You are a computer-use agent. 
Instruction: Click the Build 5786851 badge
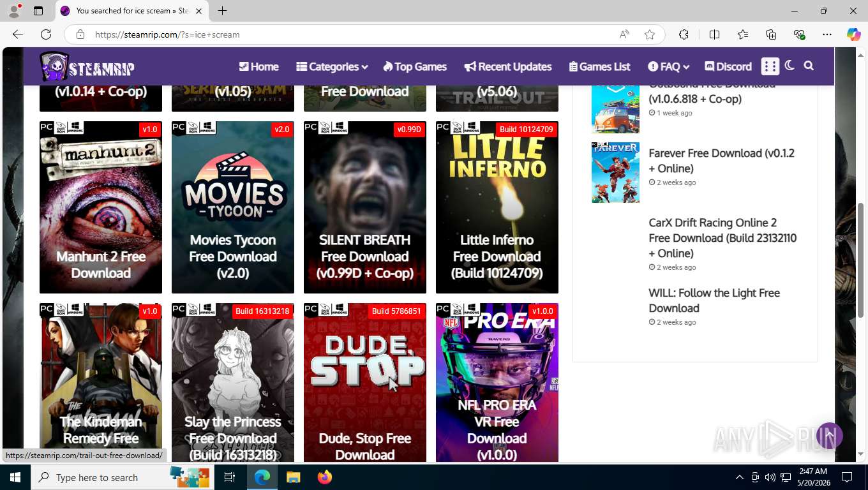396,311
